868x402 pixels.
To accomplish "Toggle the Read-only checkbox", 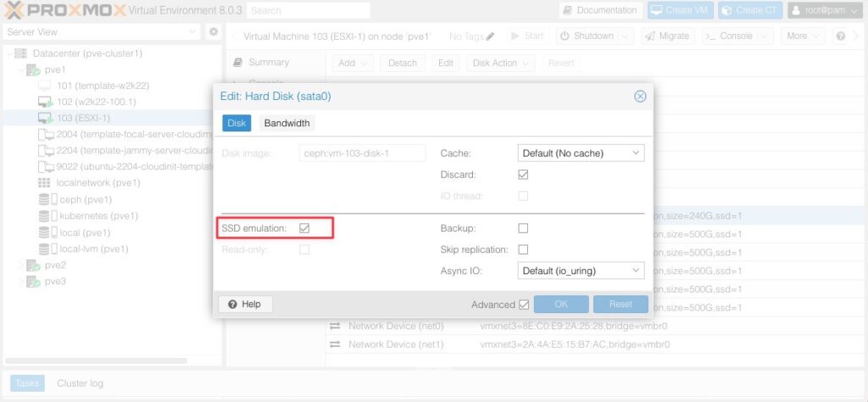I will pyautogui.click(x=304, y=249).
